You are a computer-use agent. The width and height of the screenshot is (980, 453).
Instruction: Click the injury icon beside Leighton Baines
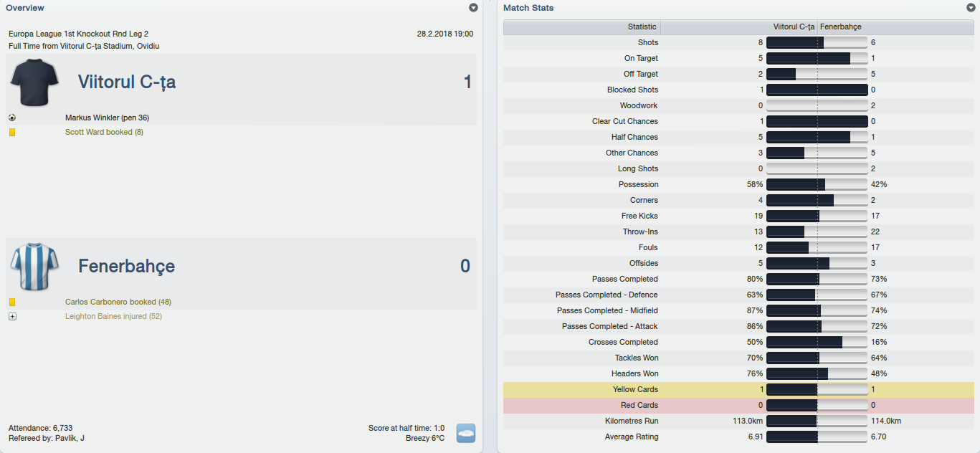point(12,317)
